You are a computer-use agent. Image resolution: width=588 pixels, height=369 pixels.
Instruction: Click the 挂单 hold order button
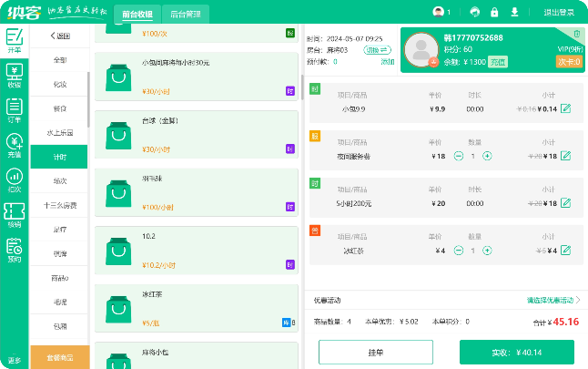(x=375, y=352)
